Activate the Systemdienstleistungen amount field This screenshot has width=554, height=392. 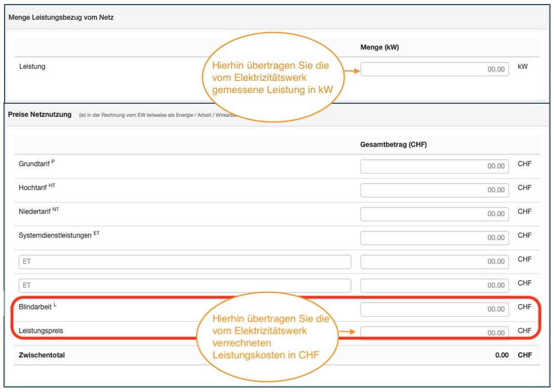coord(434,237)
